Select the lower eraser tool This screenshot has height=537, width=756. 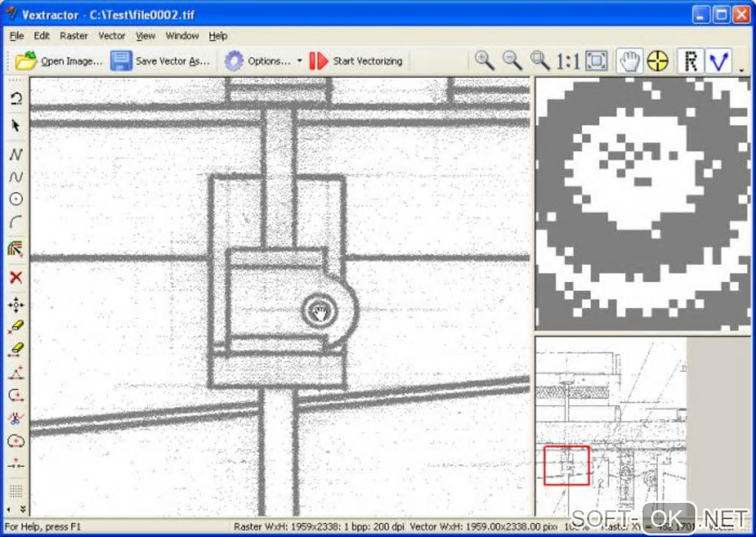coord(16,349)
